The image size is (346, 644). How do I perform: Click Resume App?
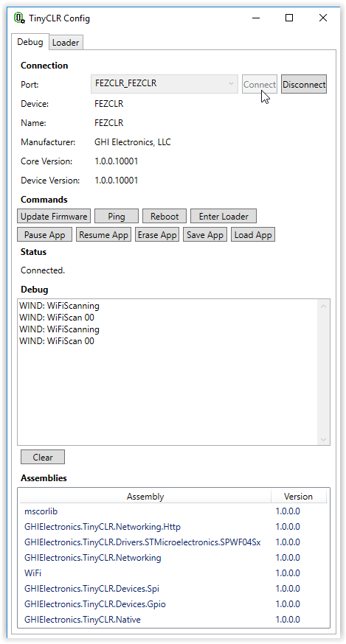[104, 235]
